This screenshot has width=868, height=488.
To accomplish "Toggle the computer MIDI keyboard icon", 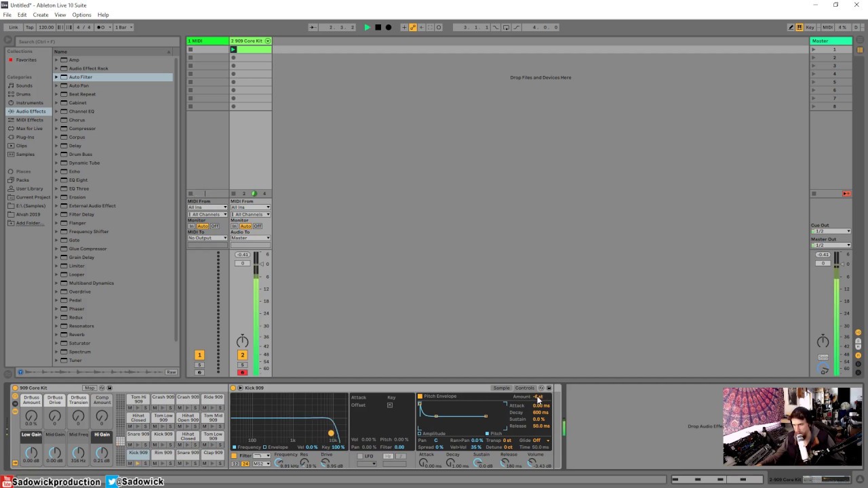I will [800, 27].
